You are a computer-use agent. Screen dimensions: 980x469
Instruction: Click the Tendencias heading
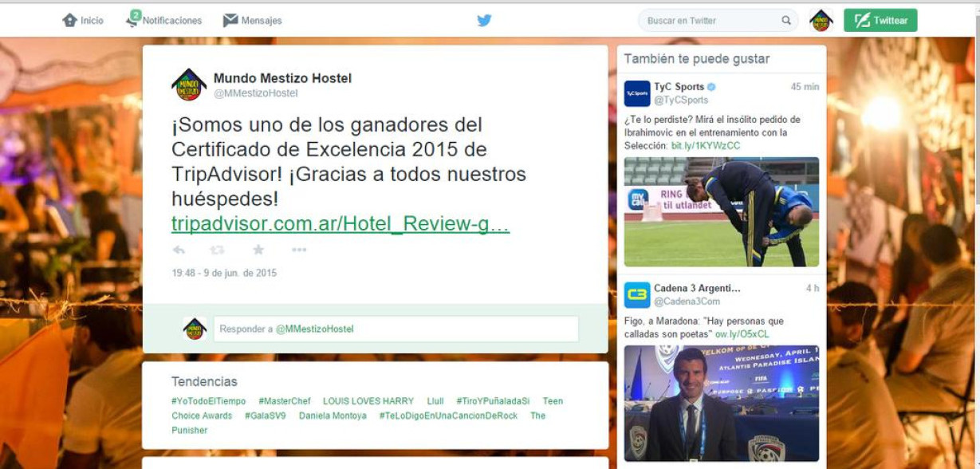pos(204,381)
